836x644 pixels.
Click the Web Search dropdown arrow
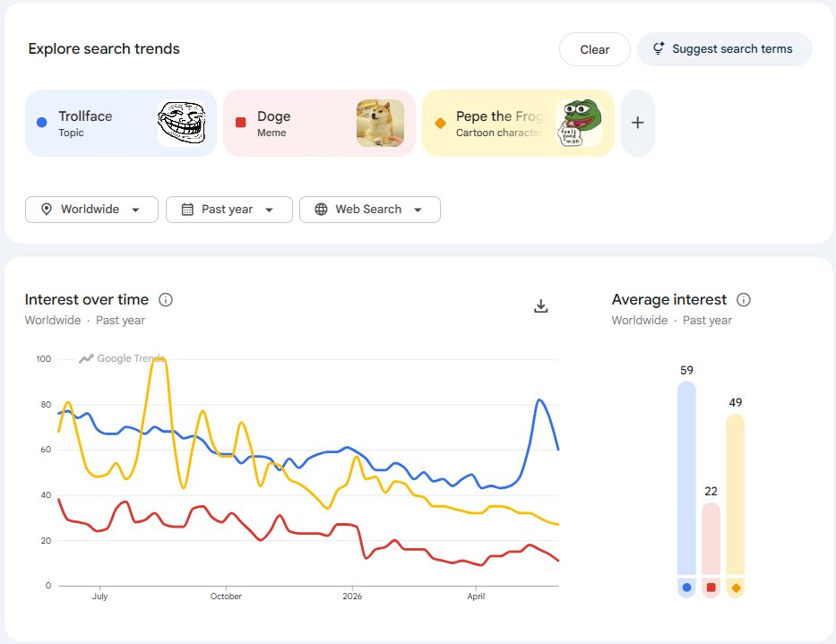[x=418, y=210]
